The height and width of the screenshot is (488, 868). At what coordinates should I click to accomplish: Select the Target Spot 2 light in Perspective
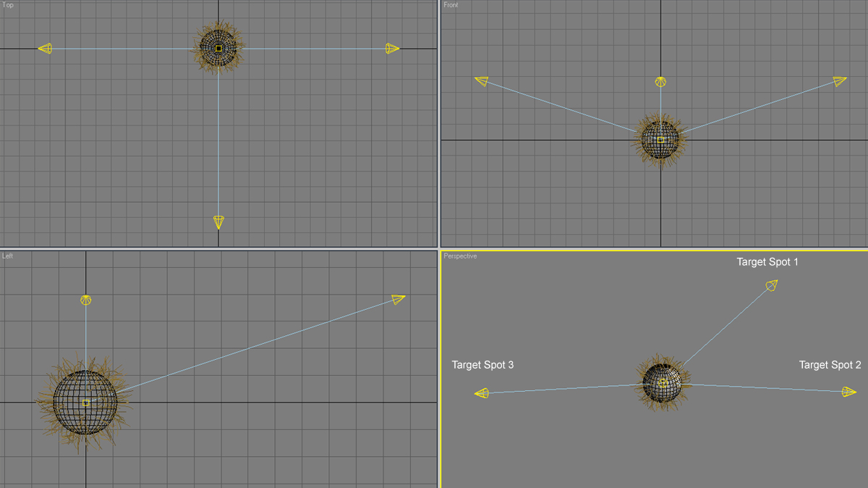[849, 392]
